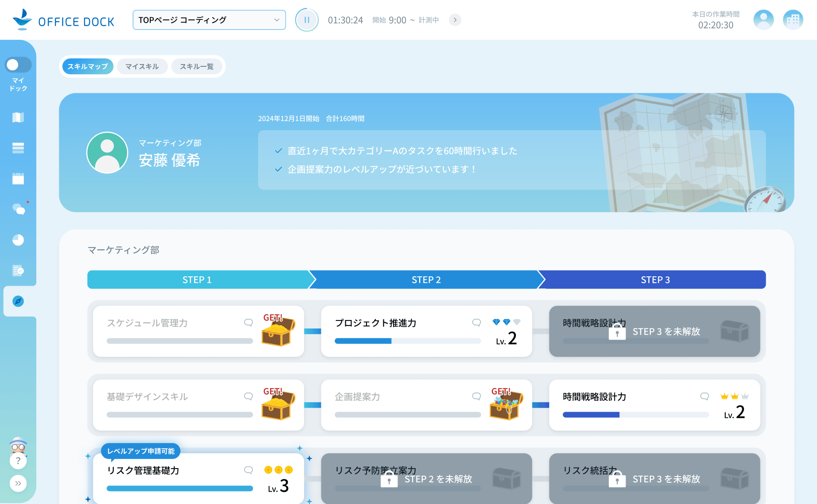This screenshot has width=817, height=504.
Task: Open the treasure chest on スケジュール管理力
Action: coord(278,330)
